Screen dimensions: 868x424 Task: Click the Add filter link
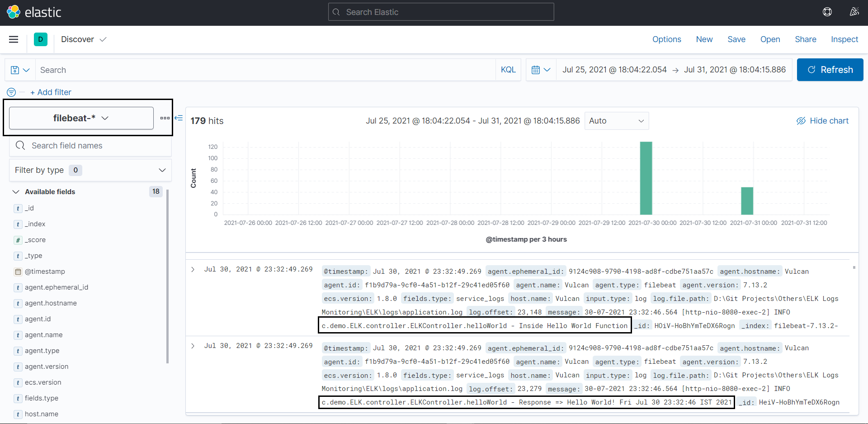point(51,92)
